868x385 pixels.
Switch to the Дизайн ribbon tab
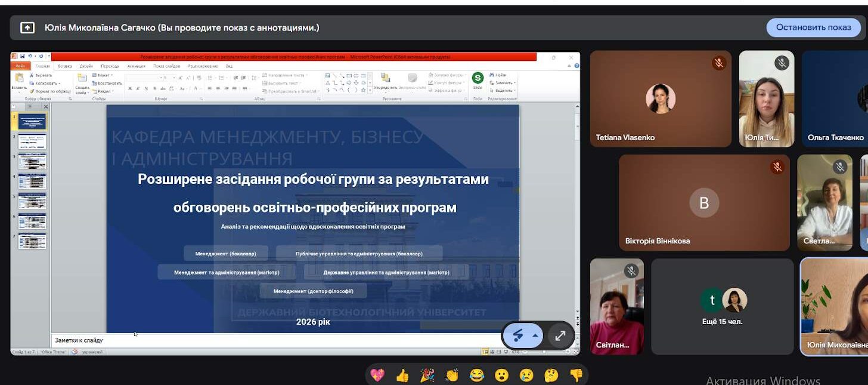click(x=86, y=66)
